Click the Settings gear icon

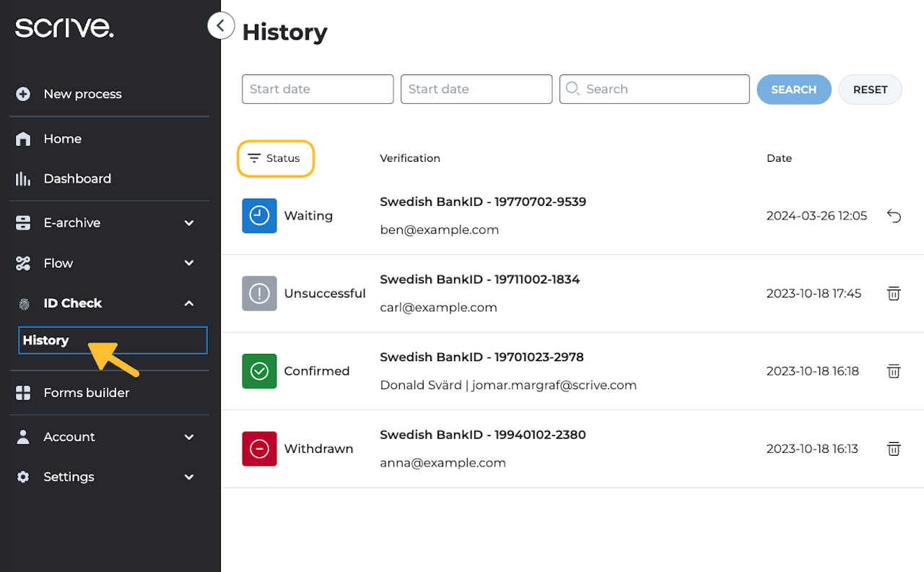pyautogui.click(x=23, y=477)
